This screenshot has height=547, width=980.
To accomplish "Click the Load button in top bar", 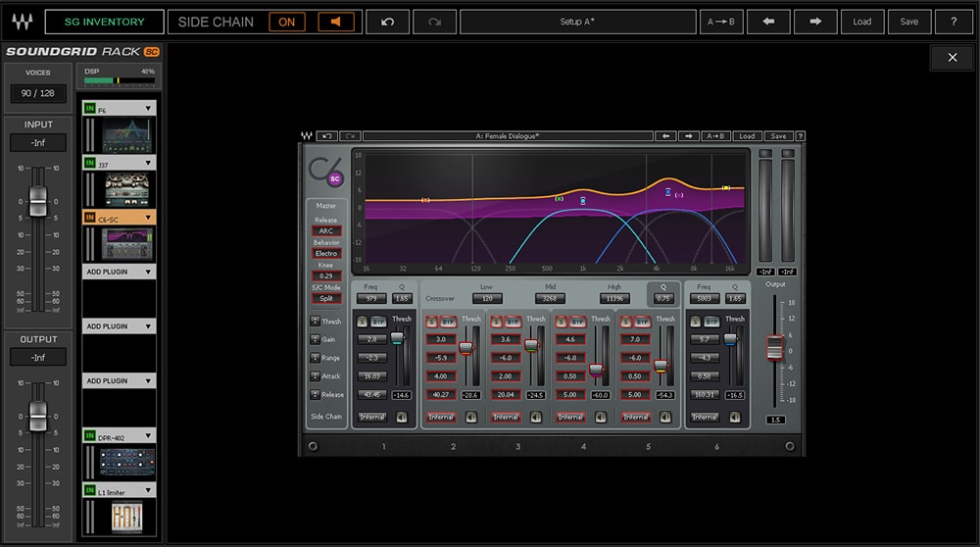I will 861,22.
